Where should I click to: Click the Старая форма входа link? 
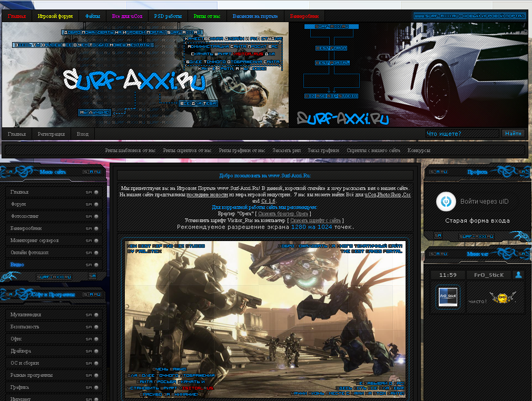coord(477,220)
